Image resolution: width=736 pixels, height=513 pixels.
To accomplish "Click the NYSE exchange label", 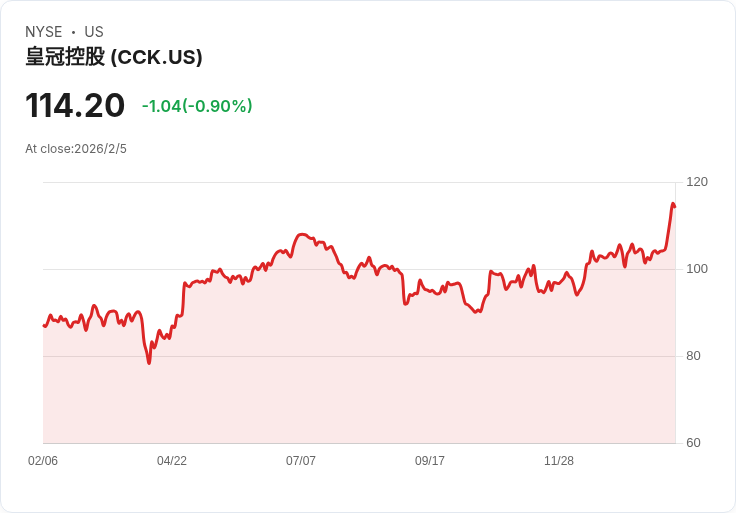I will (44, 32).
